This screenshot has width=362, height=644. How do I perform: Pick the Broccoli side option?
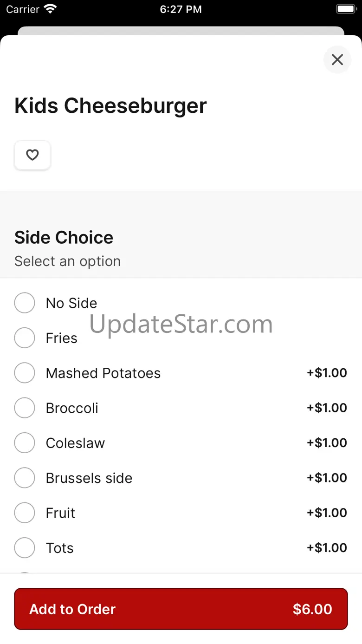25,408
